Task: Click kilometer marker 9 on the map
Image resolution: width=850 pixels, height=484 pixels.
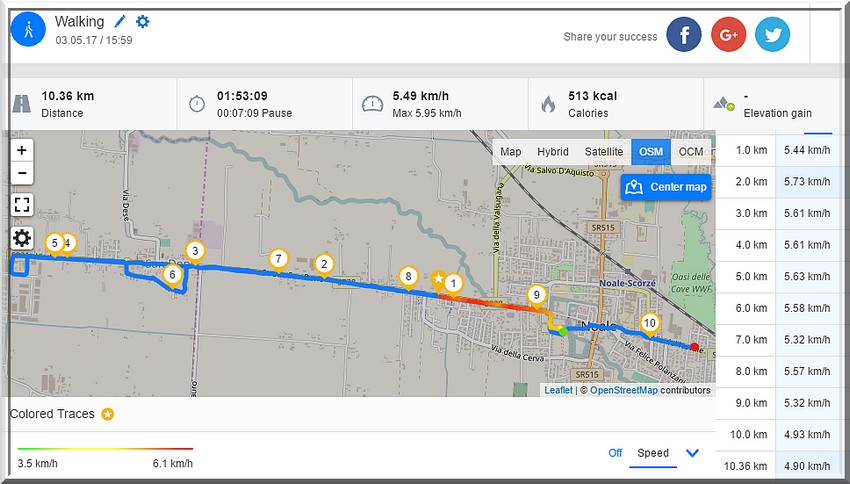Action: coord(537,295)
